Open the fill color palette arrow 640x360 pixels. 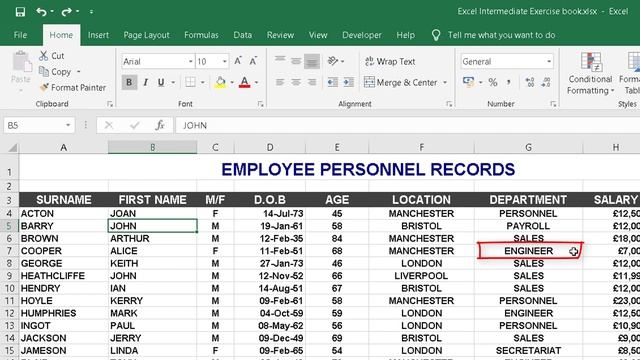[232, 82]
